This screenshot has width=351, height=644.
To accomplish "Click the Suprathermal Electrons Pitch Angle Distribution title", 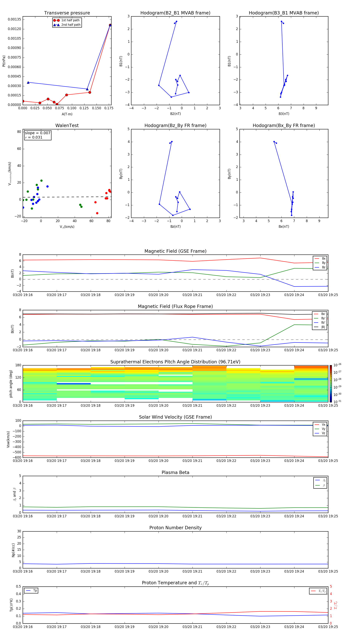I will click(x=175, y=362).
